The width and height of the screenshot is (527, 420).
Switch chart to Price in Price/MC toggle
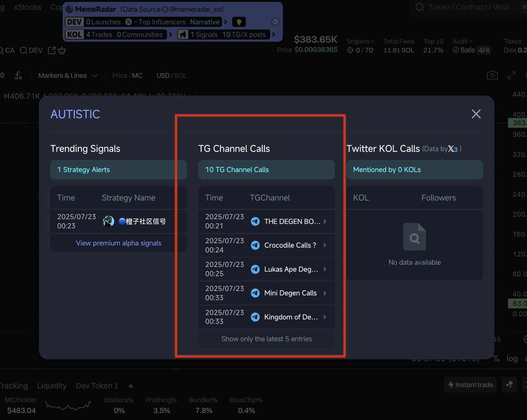[119, 75]
